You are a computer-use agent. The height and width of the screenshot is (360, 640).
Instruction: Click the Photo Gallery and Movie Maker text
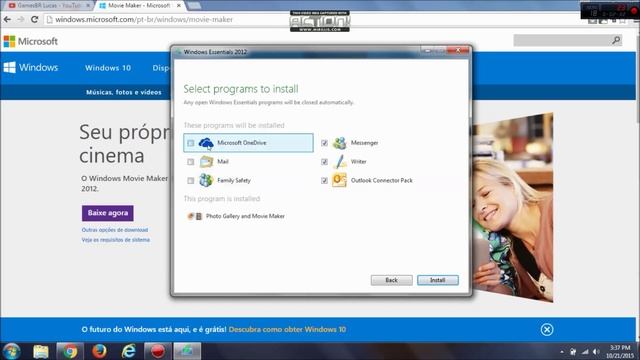[245, 216]
